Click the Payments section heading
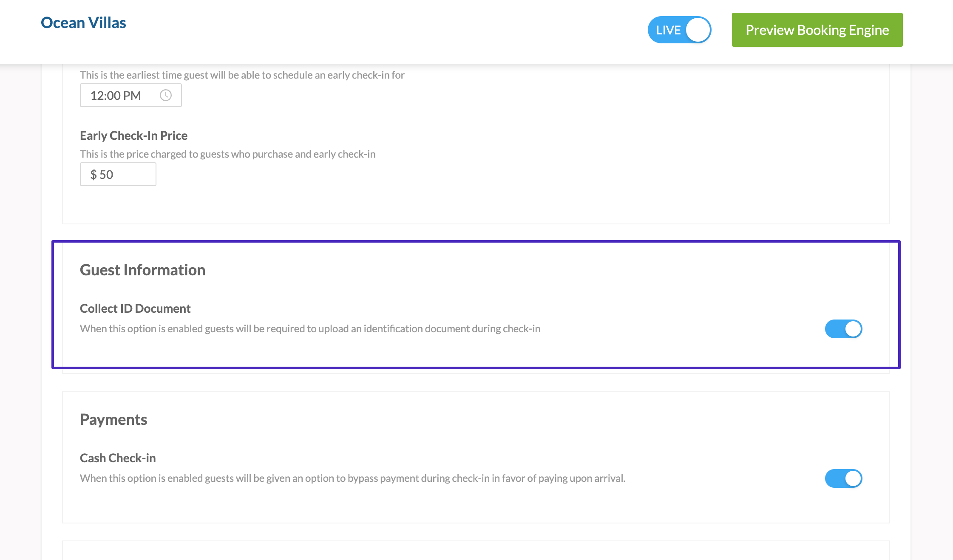This screenshot has height=560, width=953. point(113,419)
